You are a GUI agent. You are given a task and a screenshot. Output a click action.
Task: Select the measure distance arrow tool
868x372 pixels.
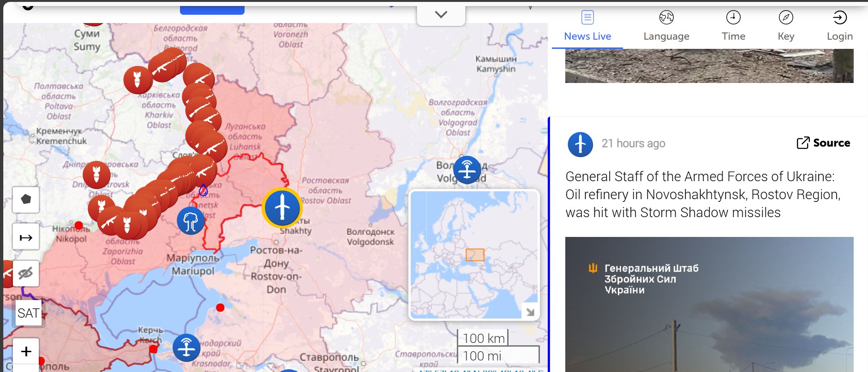point(26,237)
